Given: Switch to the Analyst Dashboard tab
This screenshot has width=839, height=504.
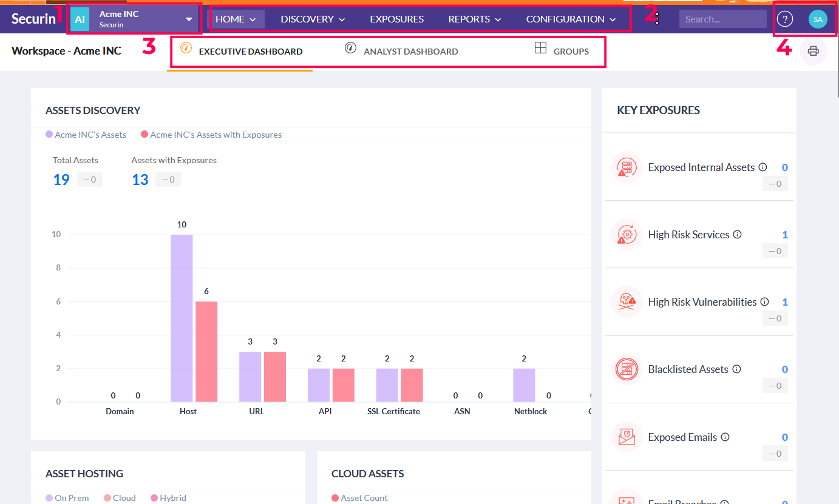Looking at the screenshot, I should point(401,52).
